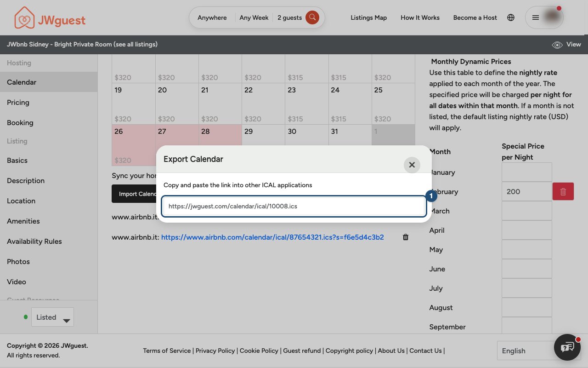Click the 2 guests search filter

(x=290, y=17)
